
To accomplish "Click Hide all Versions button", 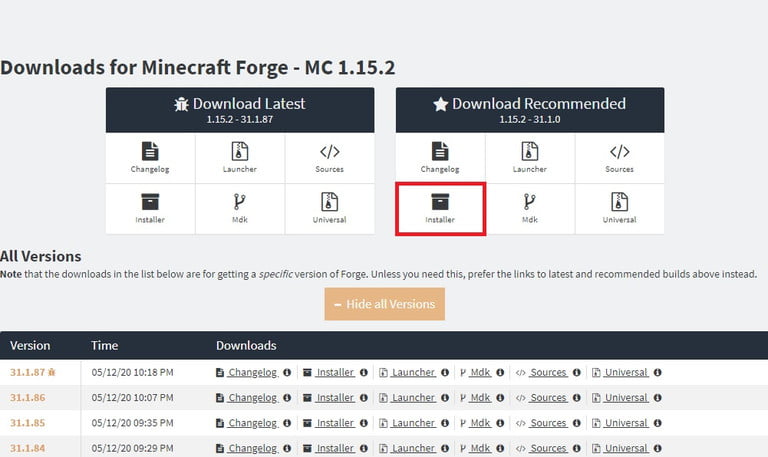I will (384, 304).
